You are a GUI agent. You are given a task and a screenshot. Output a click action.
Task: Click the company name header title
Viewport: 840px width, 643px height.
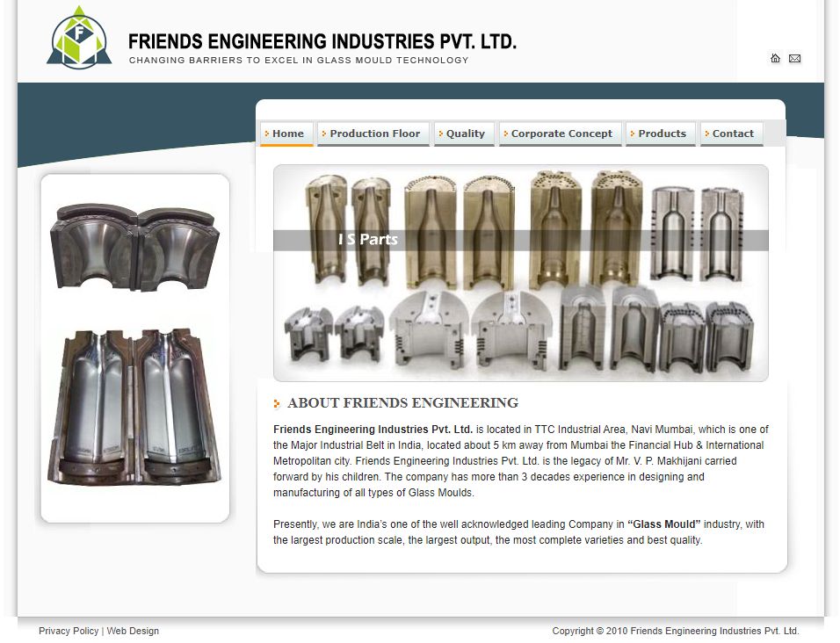322,41
